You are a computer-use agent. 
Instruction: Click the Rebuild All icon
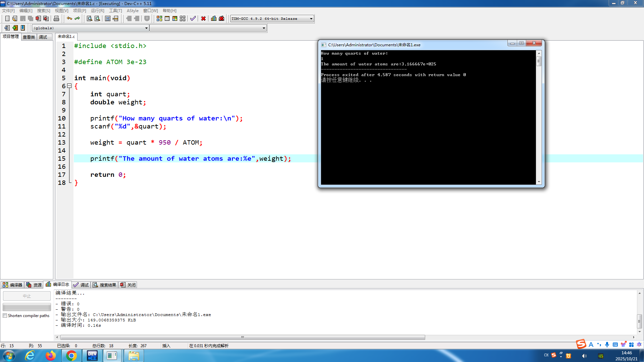pyautogui.click(x=183, y=18)
